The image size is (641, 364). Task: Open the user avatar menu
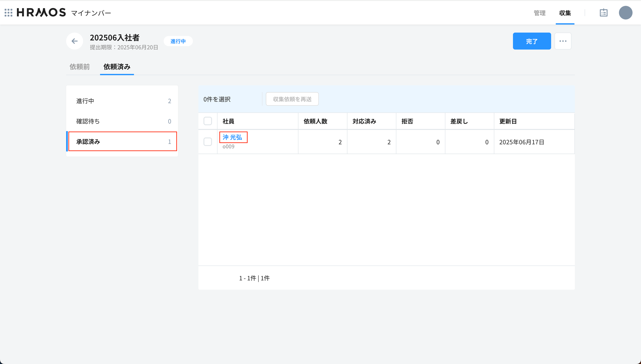pyautogui.click(x=625, y=13)
